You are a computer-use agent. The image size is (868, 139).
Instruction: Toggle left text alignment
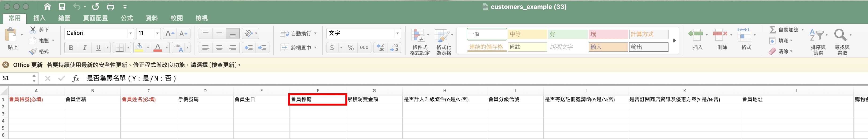click(x=206, y=48)
